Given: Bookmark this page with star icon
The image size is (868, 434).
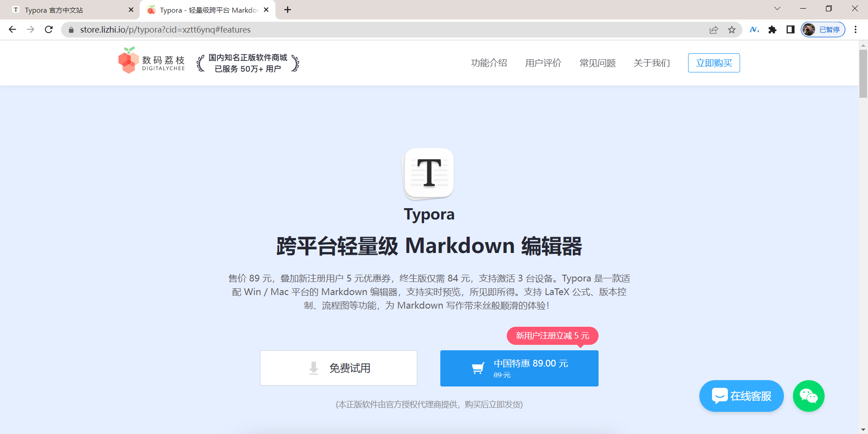Looking at the screenshot, I should [x=732, y=30].
